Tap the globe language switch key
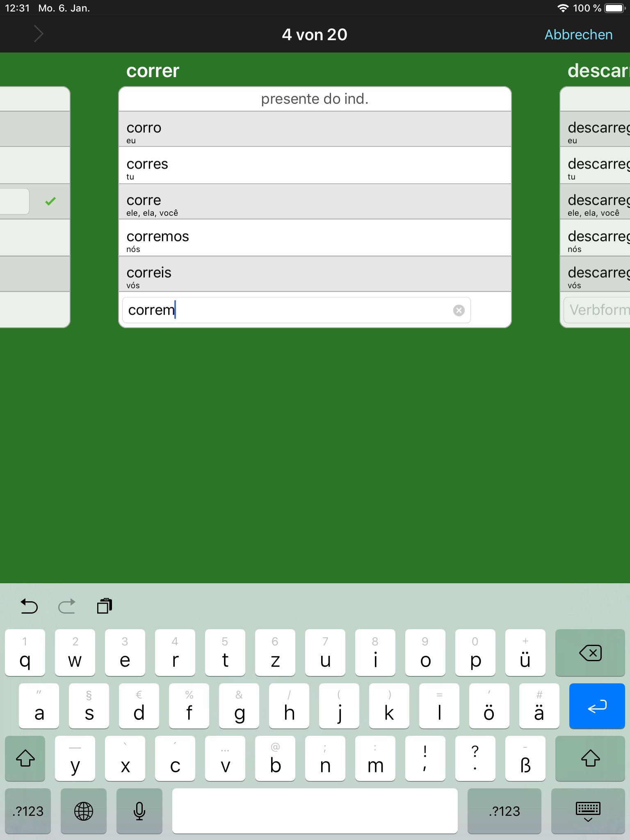The image size is (630, 840). coord(84,811)
